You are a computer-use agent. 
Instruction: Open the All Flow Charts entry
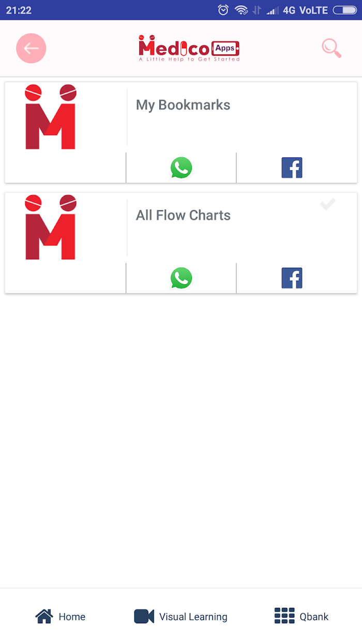tap(183, 215)
